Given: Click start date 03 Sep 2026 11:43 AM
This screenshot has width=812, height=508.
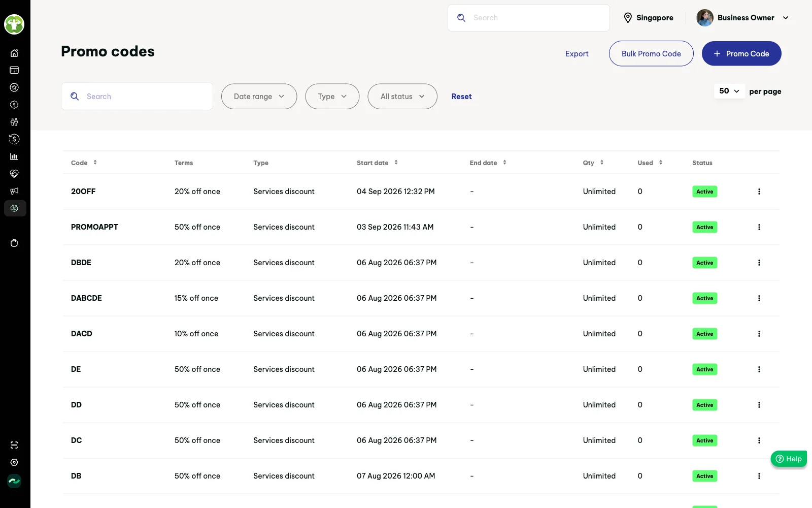Looking at the screenshot, I should tap(395, 227).
